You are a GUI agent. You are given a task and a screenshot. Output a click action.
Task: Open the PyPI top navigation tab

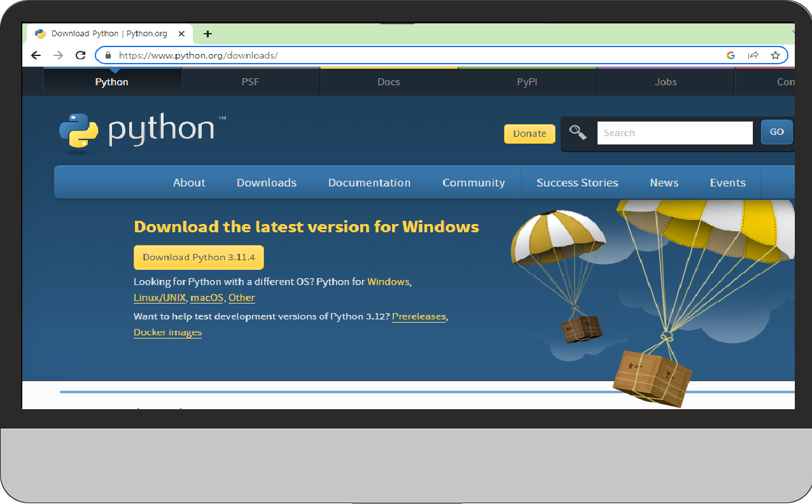[528, 81]
